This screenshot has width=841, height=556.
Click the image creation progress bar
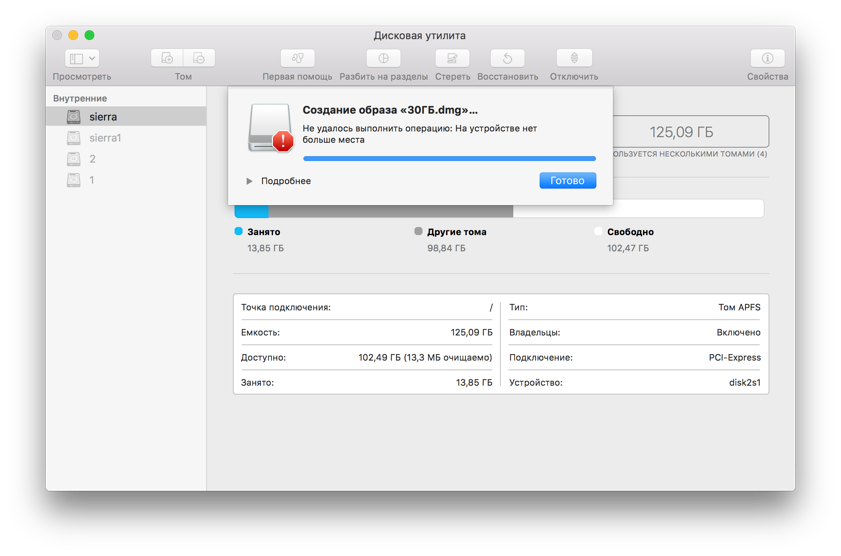[449, 159]
